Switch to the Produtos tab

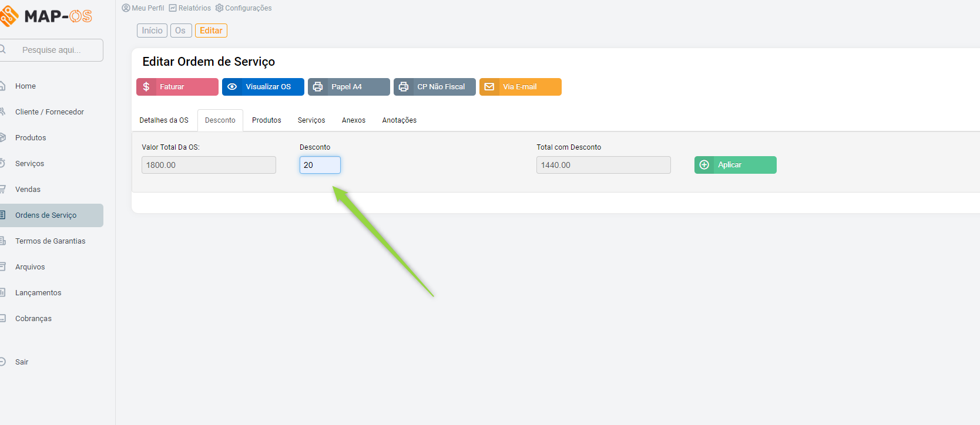[267, 120]
